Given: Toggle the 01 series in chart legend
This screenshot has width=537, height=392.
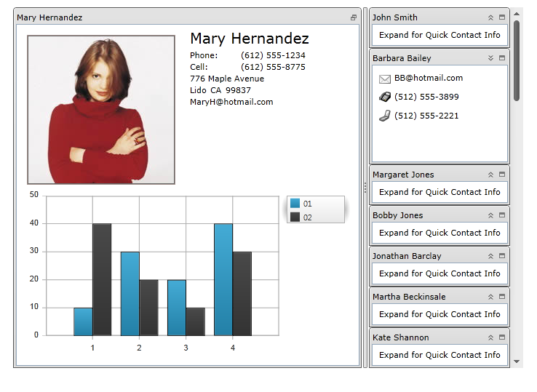Looking at the screenshot, I should (x=295, y=204).
